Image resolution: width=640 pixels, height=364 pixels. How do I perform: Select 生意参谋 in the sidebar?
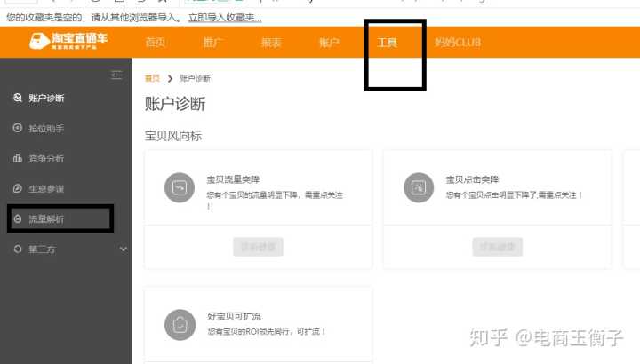[x=46, y=189]
